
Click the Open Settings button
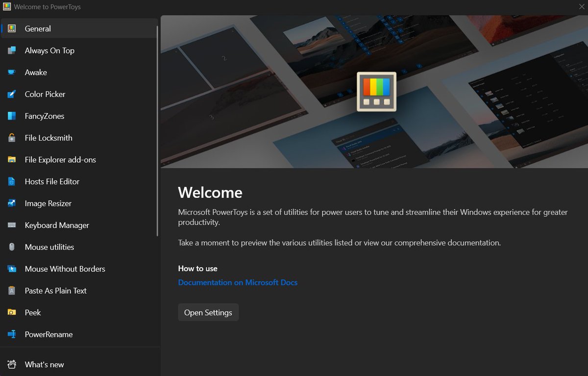coord(208,312)
